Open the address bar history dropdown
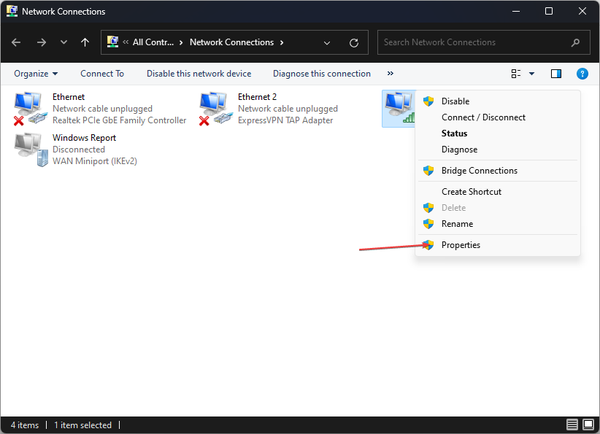This screenshot has height=434, width=600. click(327, 43)
